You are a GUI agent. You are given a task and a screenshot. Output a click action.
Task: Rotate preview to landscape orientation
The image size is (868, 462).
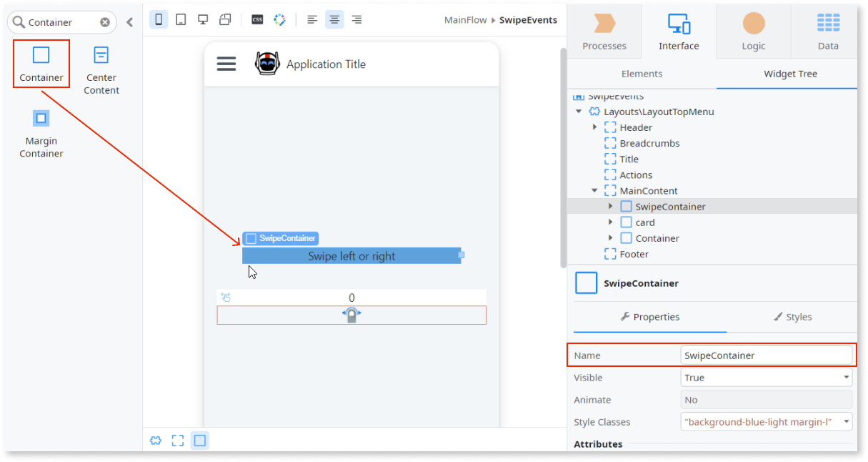(224, 19)
